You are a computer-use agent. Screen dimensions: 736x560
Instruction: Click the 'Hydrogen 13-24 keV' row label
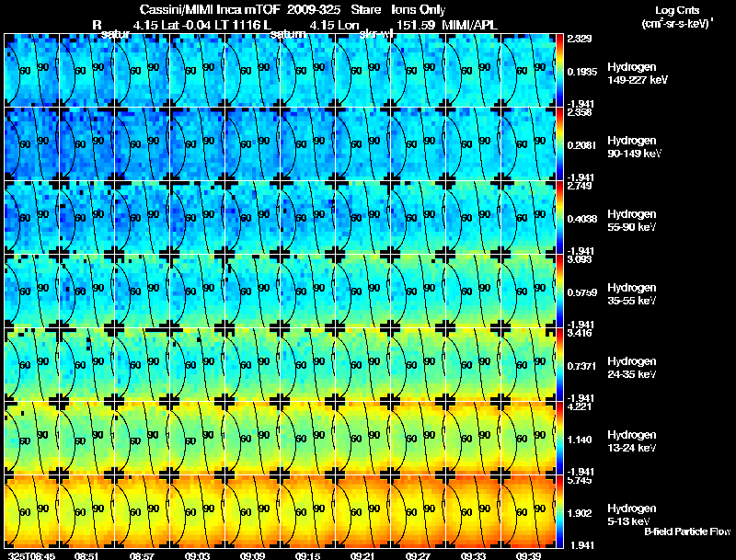[632, 441]
